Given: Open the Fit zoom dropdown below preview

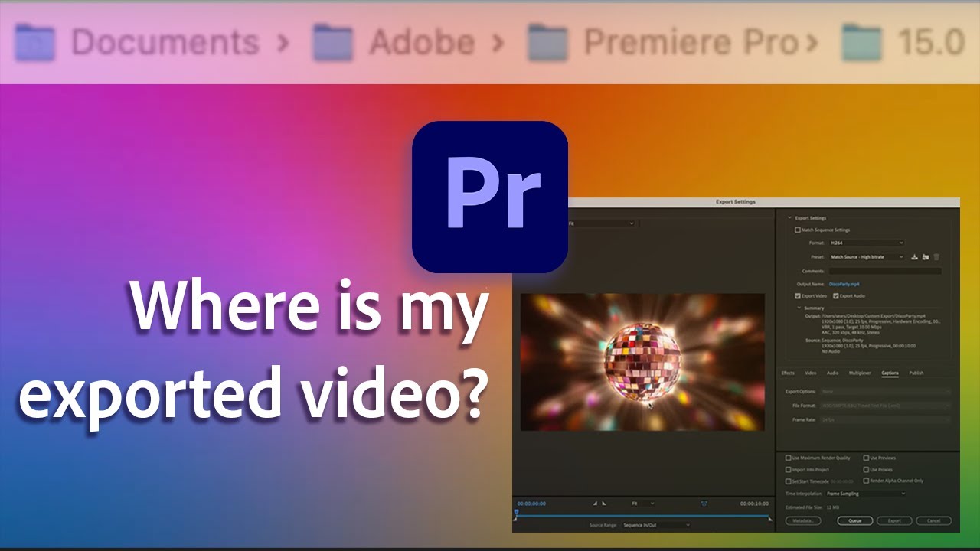Looking at the screenshot, I should 642,504.
